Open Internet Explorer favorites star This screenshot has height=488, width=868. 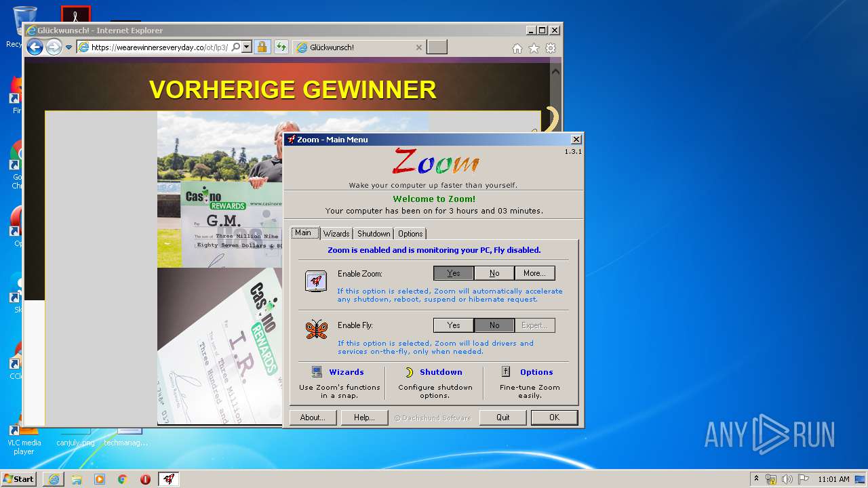click(534, 48)
